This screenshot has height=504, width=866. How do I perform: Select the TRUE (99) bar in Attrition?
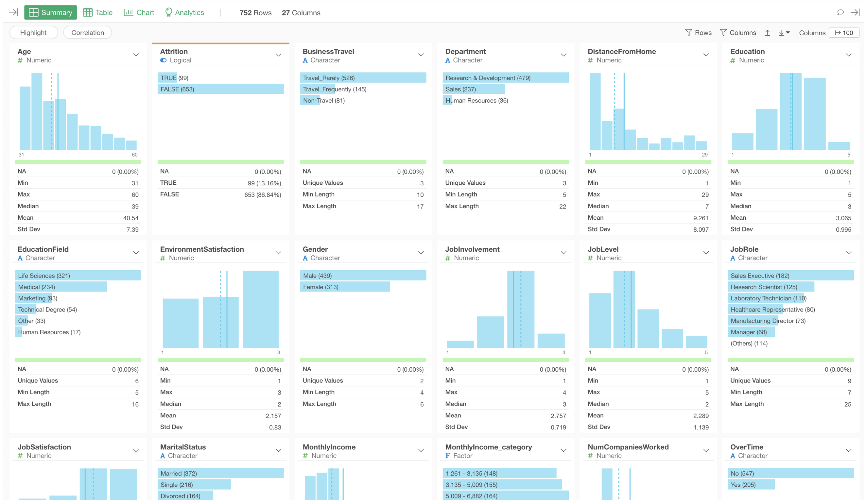tap(167, 78)
